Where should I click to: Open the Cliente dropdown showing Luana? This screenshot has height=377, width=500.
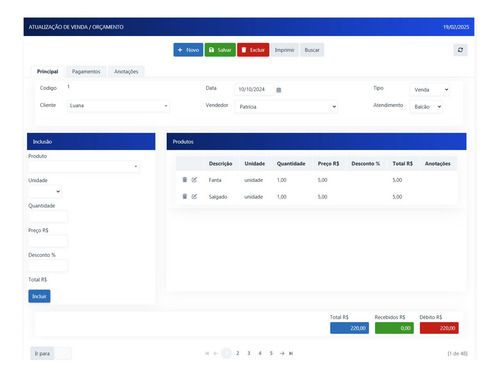118,106
